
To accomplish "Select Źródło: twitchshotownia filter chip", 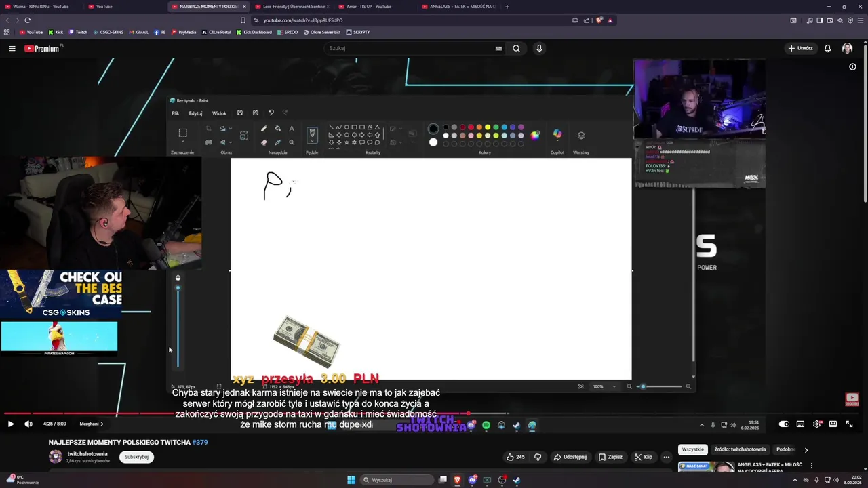I will [740, 449].
